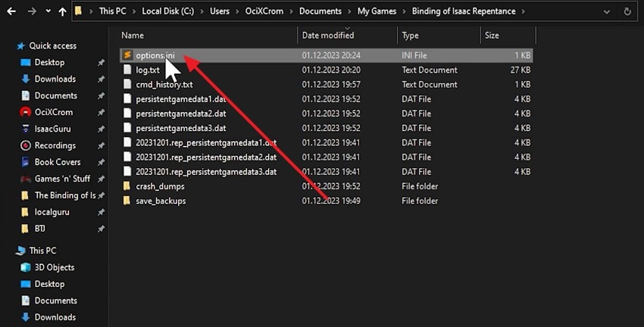Select the options.ini file name

pos(155,55)
